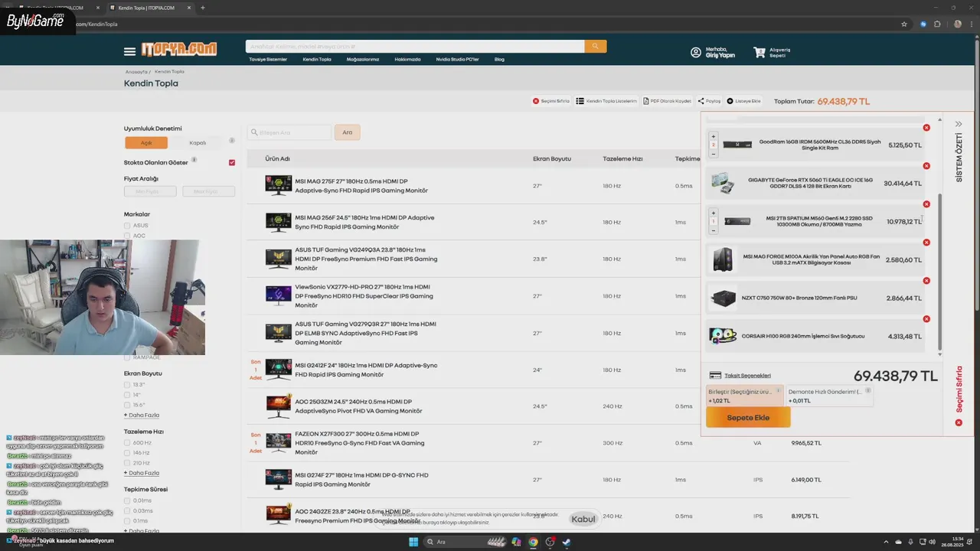The height and width of the screenshot is (551, 980).
Task: Expand Daha Fazla under Tazeleme Hızı
Action: click(142, 473)
